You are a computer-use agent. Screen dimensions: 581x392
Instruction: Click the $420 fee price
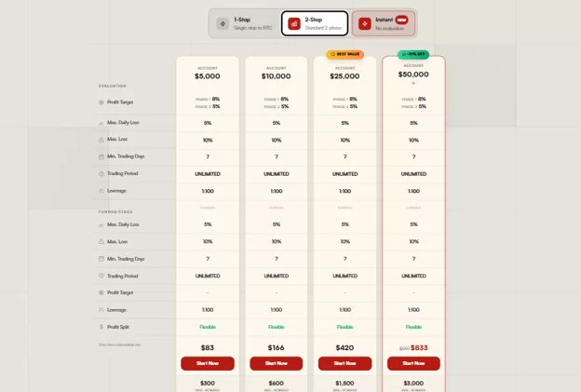pos(345,347)
